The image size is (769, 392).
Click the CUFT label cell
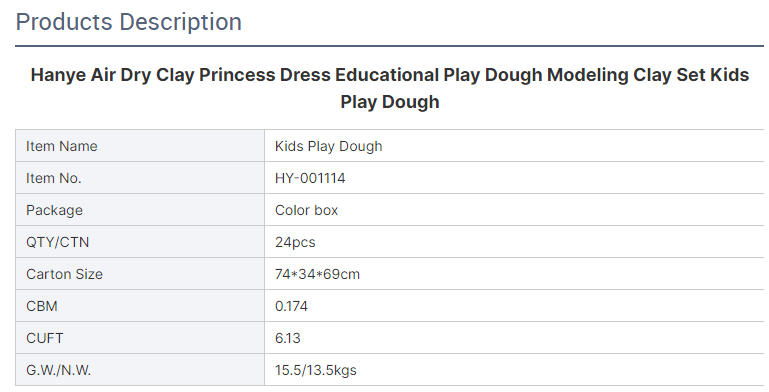point(140,338)
